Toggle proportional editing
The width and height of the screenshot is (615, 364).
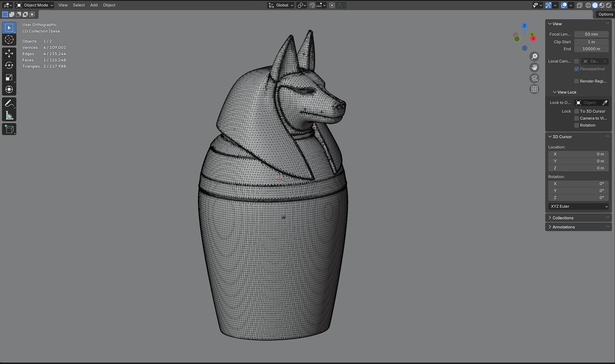coord(332,5)
